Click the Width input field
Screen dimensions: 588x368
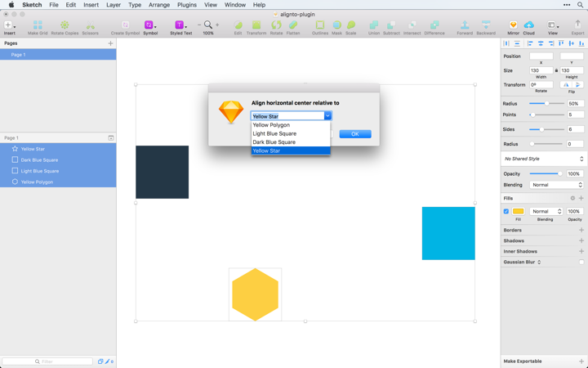[x=541, y=70]
